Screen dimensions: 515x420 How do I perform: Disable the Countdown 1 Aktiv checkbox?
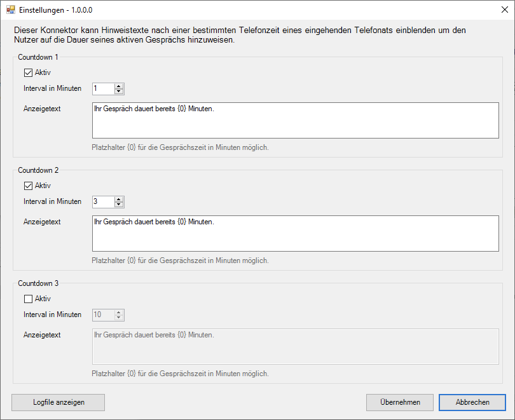click(x=28, y=72)
